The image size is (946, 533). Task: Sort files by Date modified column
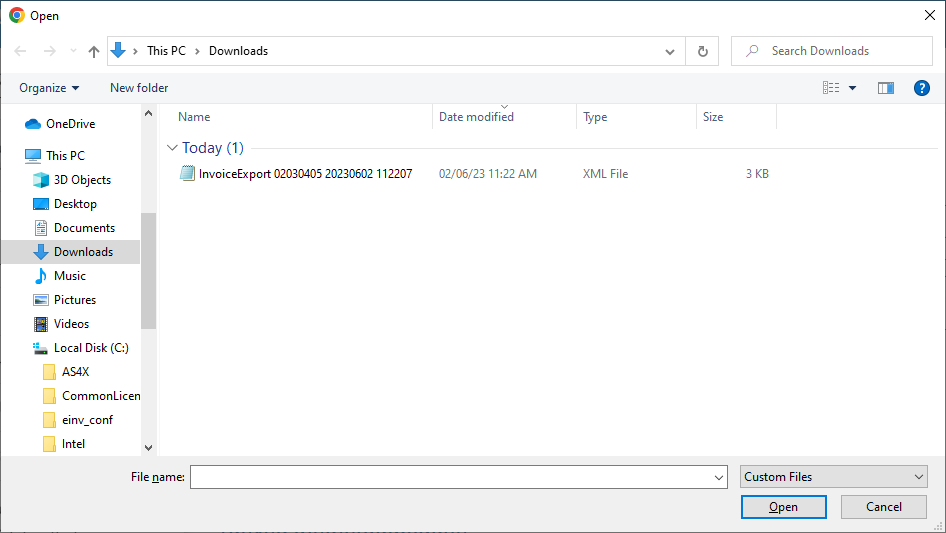(x=476, y=117)
